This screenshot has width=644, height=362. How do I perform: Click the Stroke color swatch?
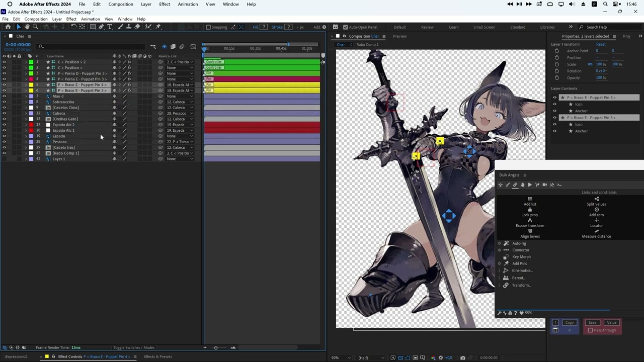288,27
